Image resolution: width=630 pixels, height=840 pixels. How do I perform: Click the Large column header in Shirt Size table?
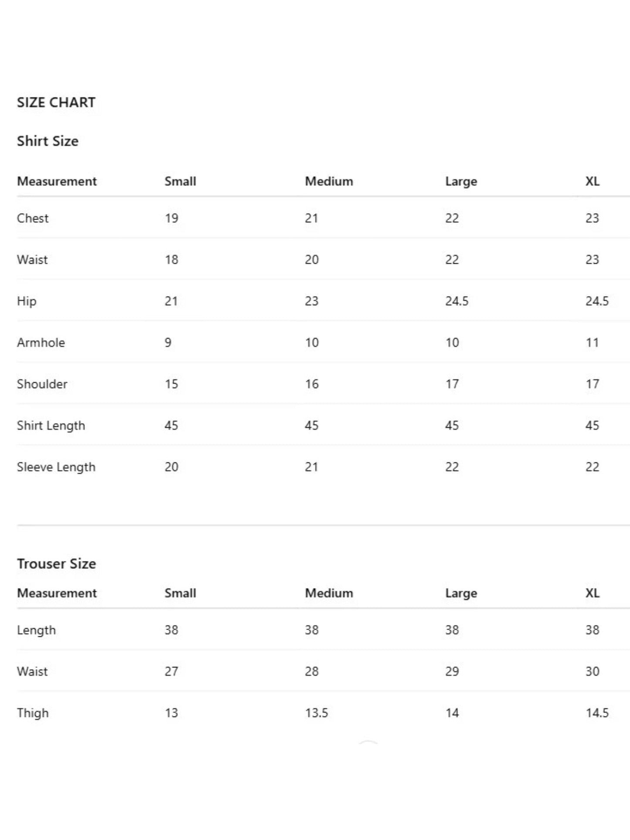click(461, 181)
